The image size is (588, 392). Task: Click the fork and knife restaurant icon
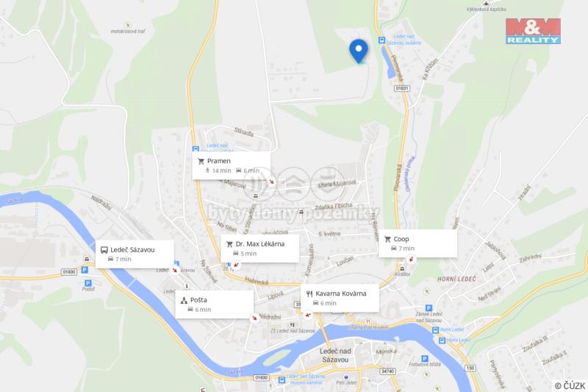coord(309,293)
